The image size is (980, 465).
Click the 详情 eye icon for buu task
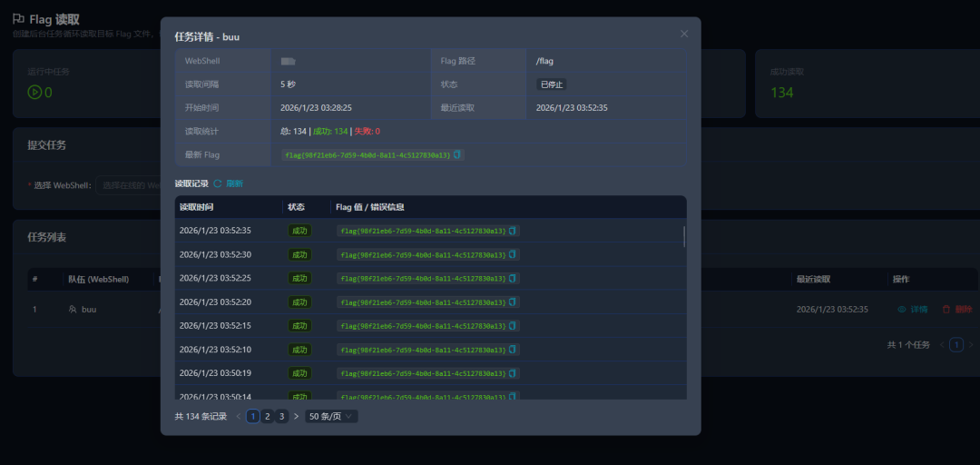tap(902, 310)
